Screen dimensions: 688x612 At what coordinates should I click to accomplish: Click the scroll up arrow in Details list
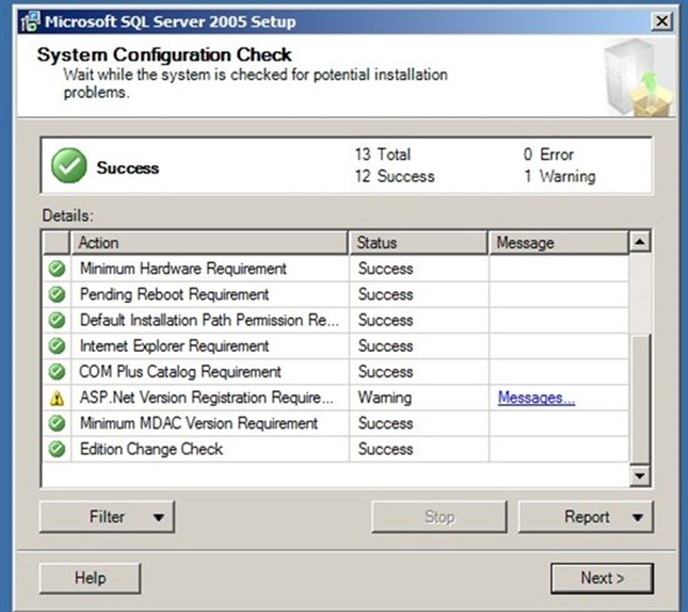pos(640,242)
